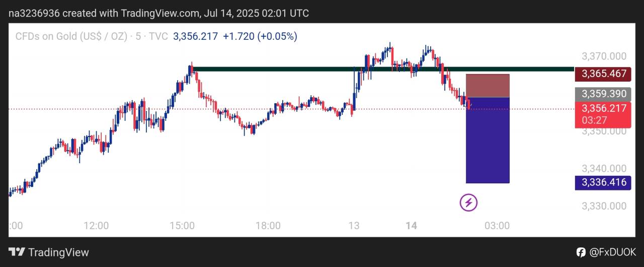Select the blue profit target zone

[488, 140]
